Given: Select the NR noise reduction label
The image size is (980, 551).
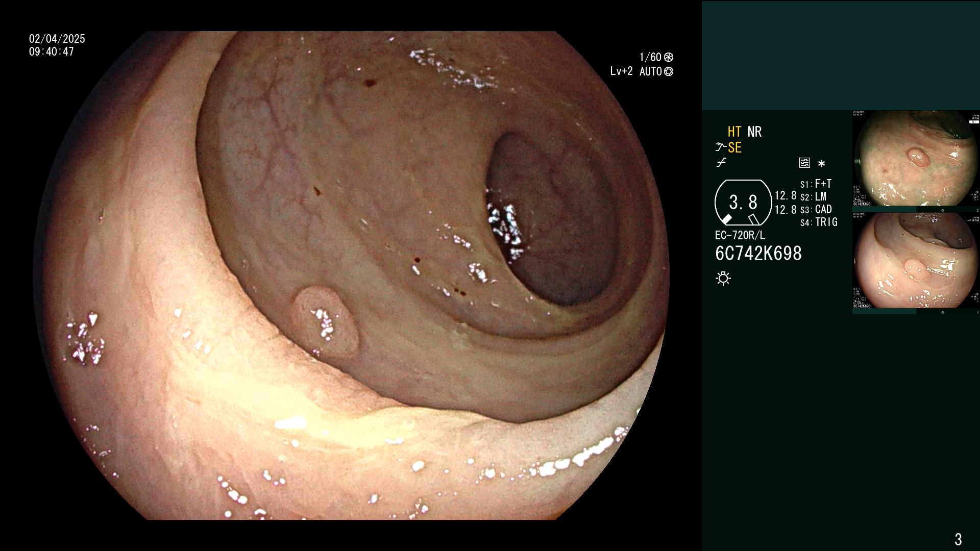Looking at the screenshot, I should [x=754, y=132].
